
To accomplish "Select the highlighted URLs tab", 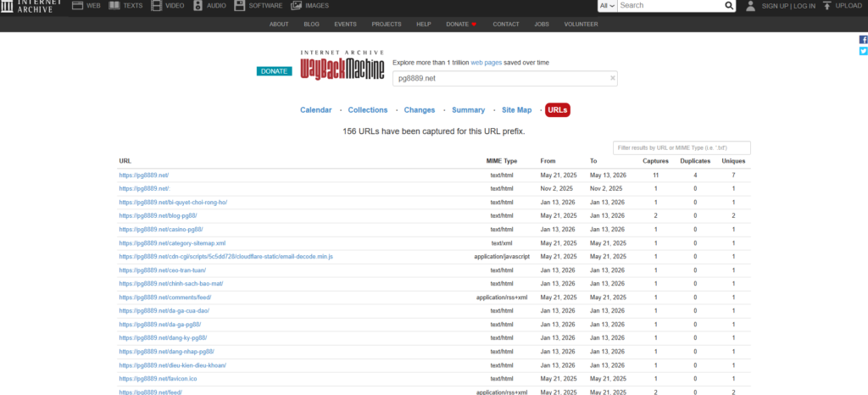I will coord(558,110).
